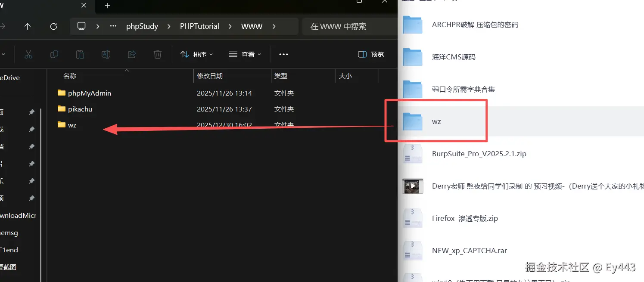Open the Derry老师 video file
644x282 pixels.
[x=538, y=186]
